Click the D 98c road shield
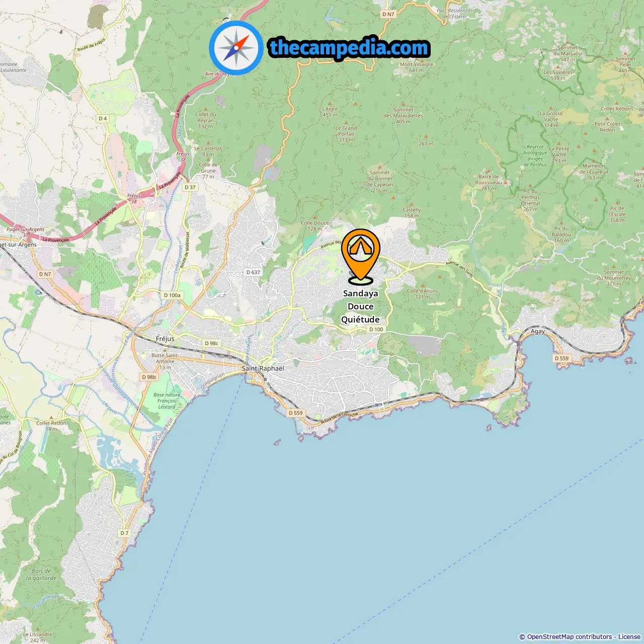This screenshot has width=644, height=644. click(211, 343)
